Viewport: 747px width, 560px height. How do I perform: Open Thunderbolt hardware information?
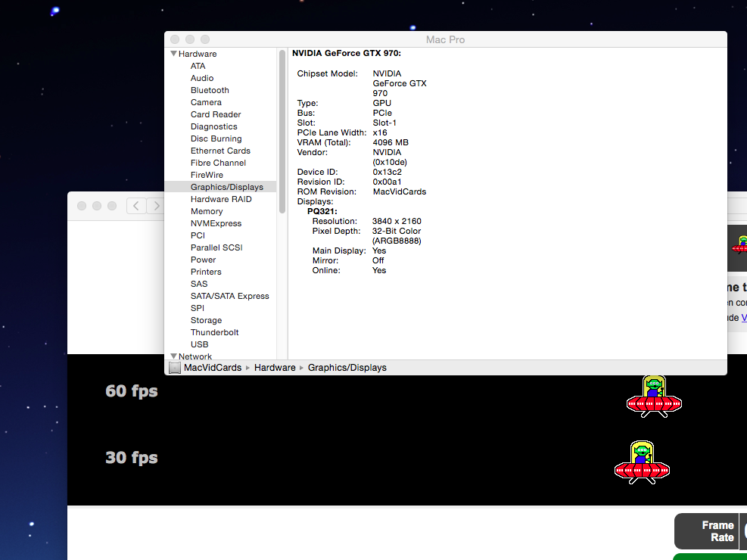coord(214,332)
